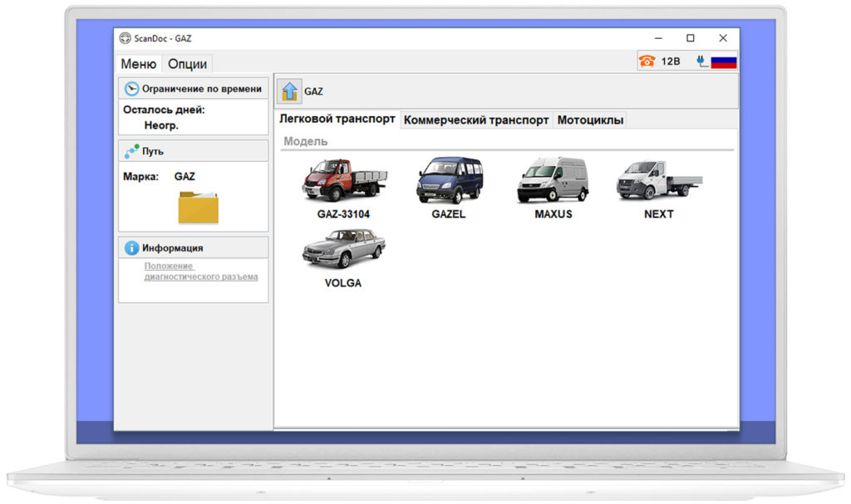Click the Путь panel header
Viewport: 851px width, 504px height.
[193, 151]
